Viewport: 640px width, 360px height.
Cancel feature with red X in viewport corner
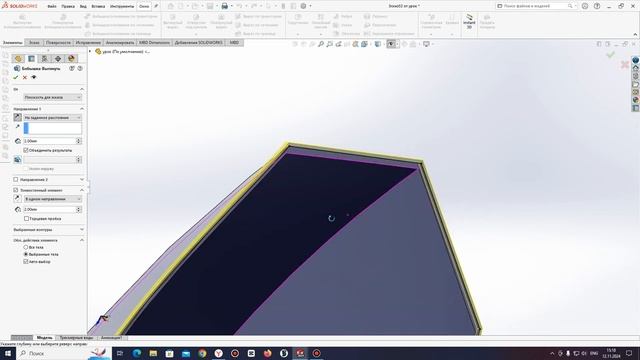tap(624, 64)
